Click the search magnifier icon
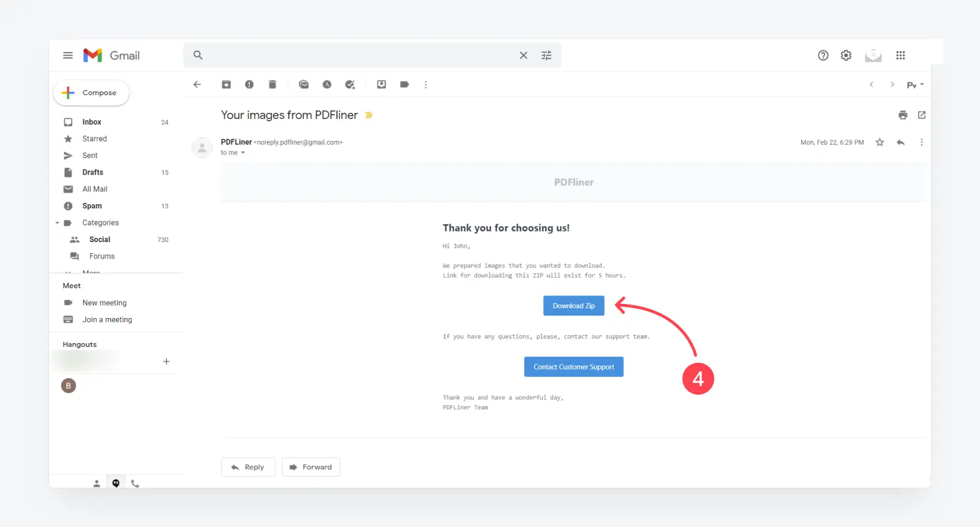 pos(198,55)
